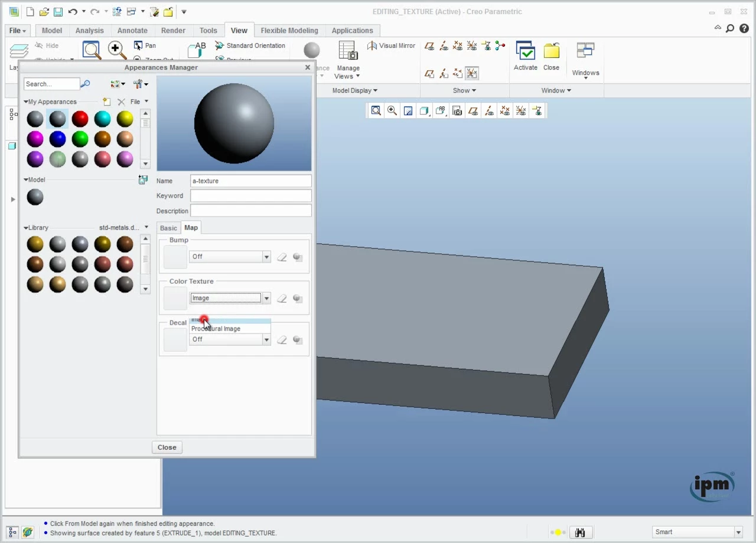756x543 pixels.
Task: Click Refit icon in the graphics toolbar
Action: 376,110
